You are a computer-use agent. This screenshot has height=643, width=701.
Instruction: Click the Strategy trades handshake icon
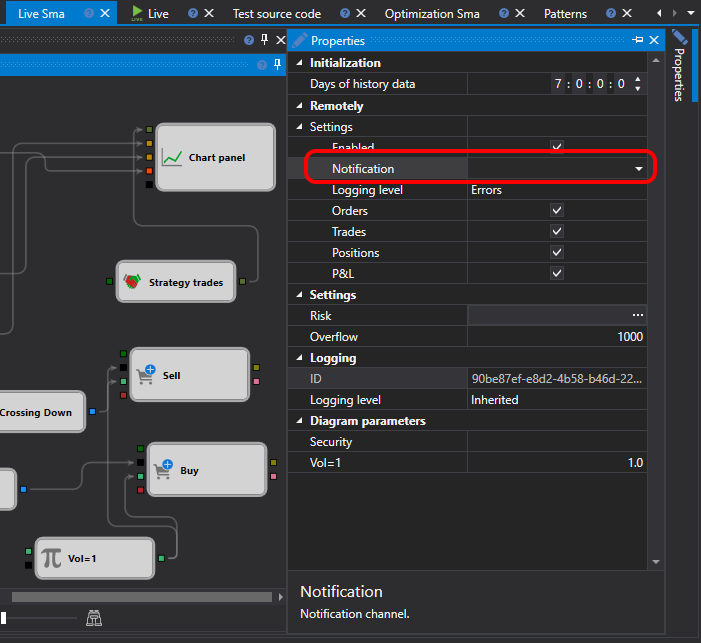[132, 282]
